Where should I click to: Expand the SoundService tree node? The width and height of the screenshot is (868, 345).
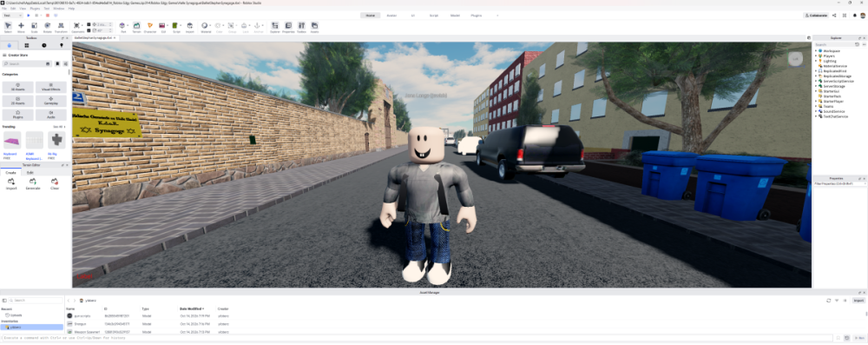[816, 111]
